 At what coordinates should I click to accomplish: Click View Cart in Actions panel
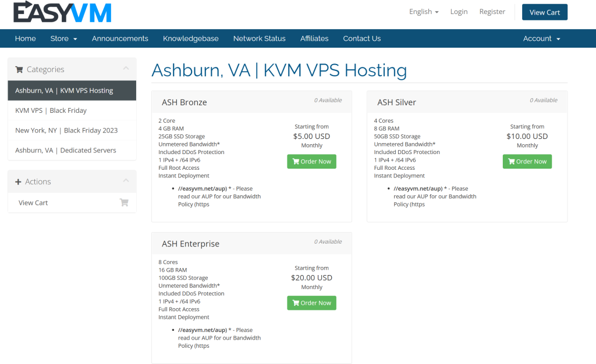[72, 203]
